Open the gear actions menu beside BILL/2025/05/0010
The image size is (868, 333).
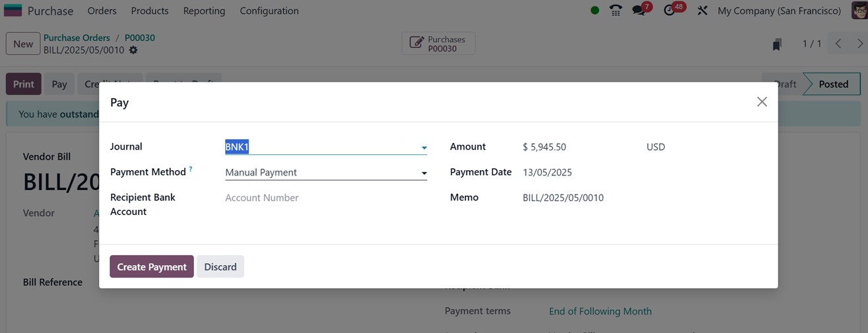[133, 50]
